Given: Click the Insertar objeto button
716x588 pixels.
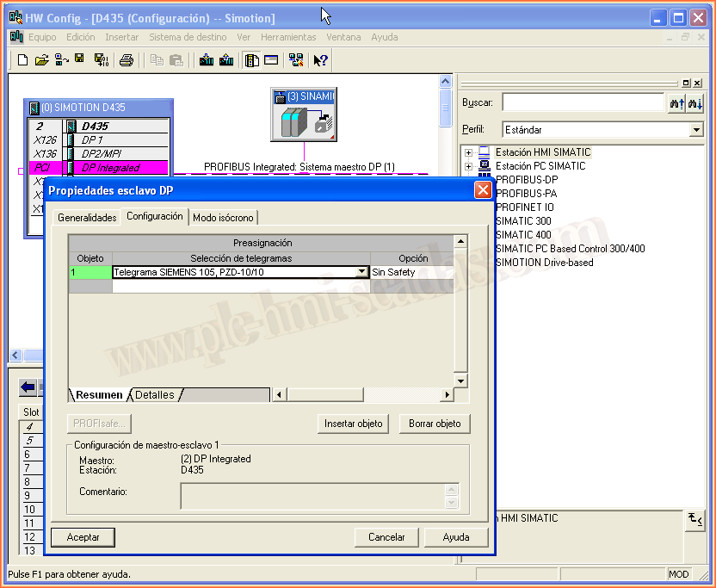Looking at the screenshot, I should coord(353,424).
